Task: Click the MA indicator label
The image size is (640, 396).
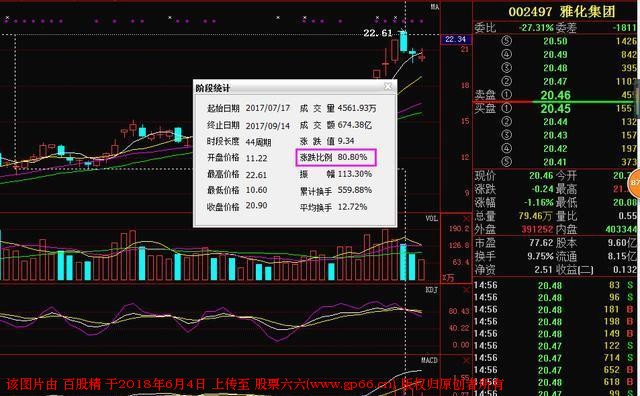Action: tap(435, 7)
